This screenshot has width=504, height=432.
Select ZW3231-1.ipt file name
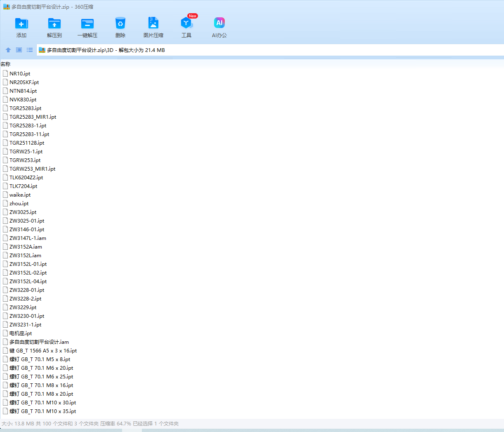click(x=26, y=324)
